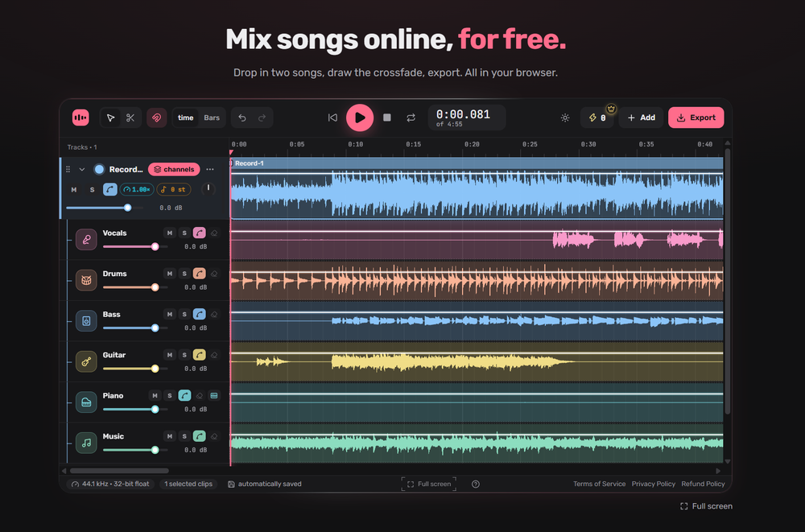Grab the Record track drag handle

[x=68, y=170]
